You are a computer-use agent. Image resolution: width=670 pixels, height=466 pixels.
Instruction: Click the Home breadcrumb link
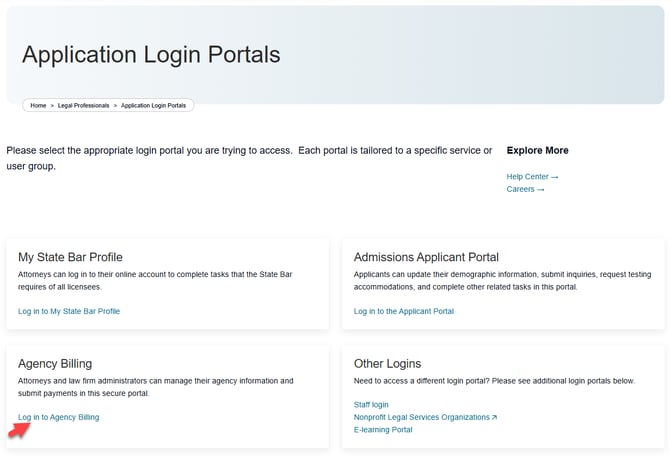click(x=38, y=105)
